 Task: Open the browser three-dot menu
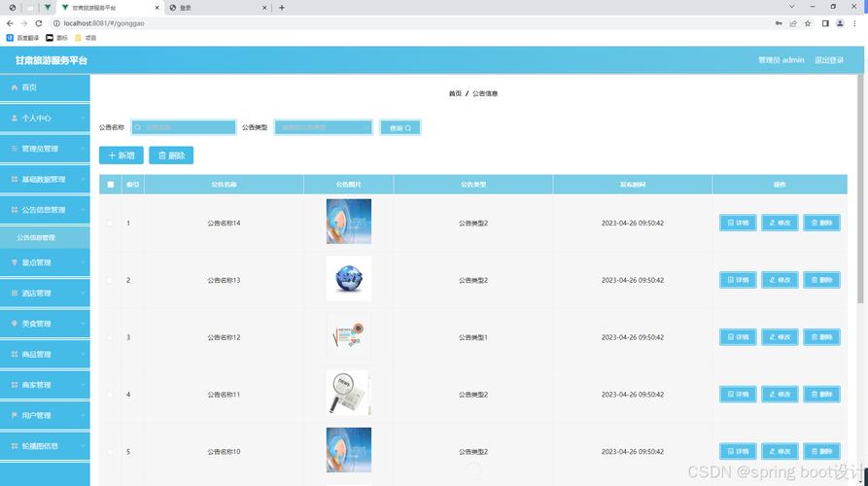[854, 23]
